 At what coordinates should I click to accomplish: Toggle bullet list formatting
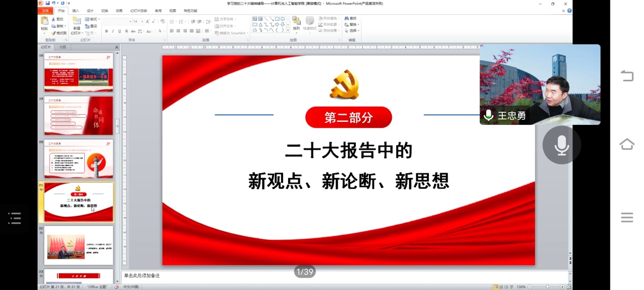point(172,22)
